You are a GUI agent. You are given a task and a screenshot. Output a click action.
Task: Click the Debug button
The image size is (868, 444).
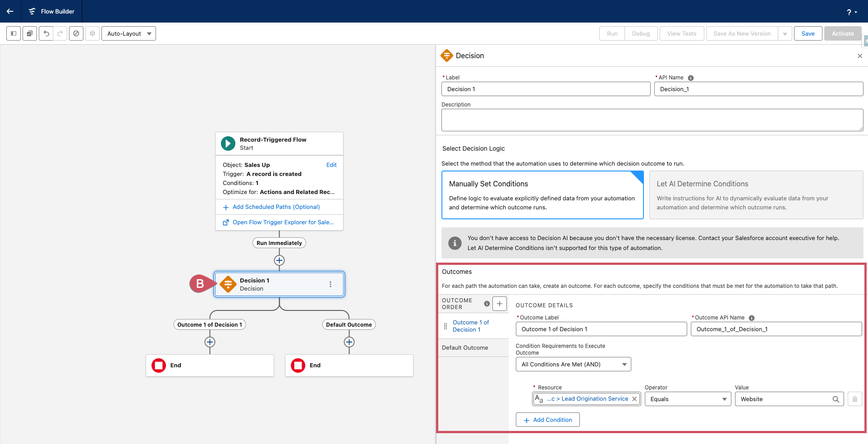(x=641, y=33)
